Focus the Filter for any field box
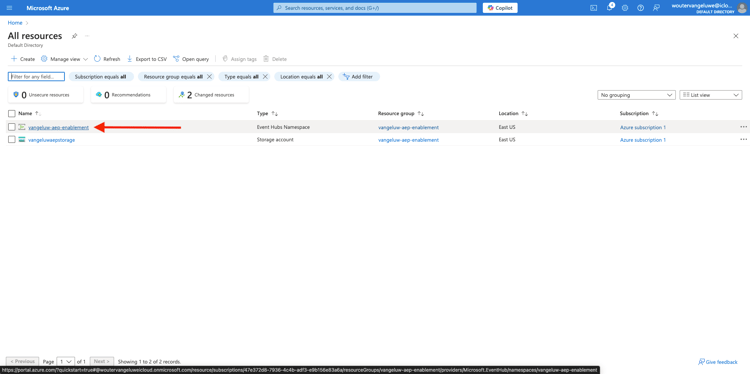 [x=36, y=77]
